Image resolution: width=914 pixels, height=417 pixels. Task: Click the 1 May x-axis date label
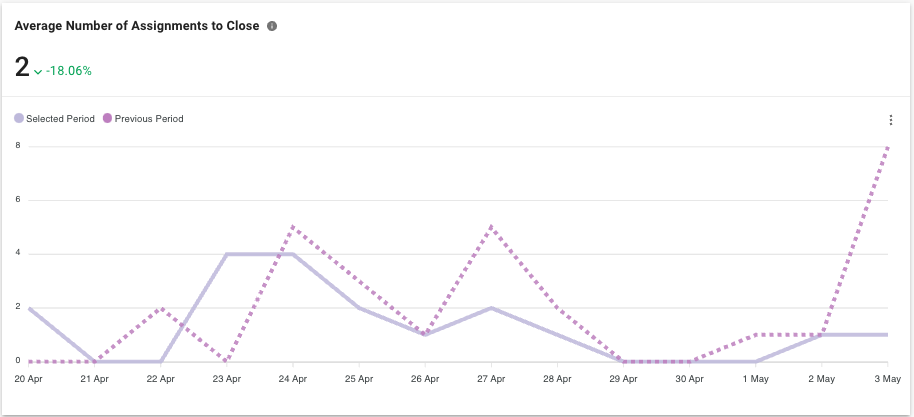coord(756,380)
